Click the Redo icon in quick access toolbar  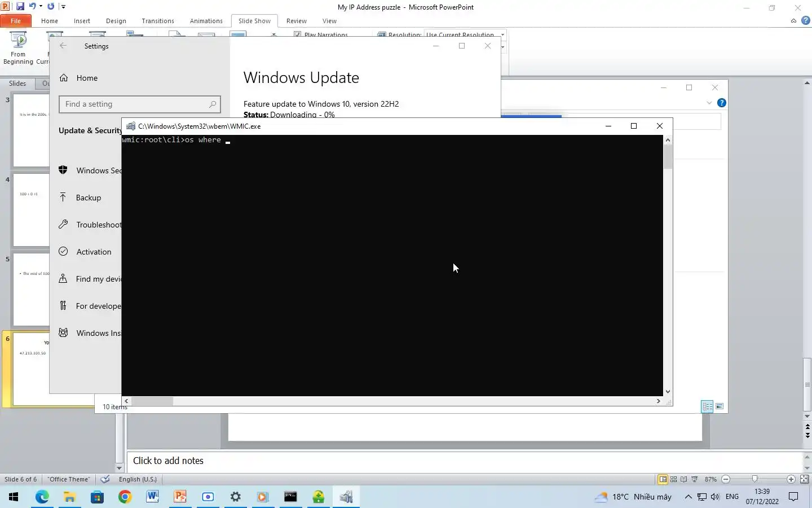pyautogui.click(x=51, y=6)
